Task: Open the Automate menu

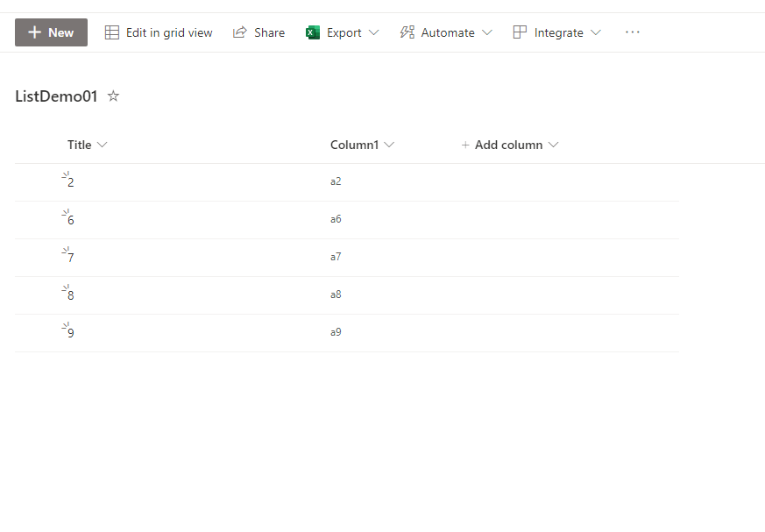Action: point(446,32)
